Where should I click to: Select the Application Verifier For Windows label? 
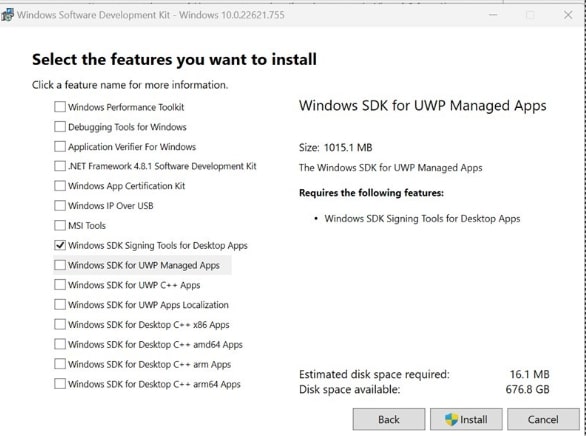tap(132, 147)
